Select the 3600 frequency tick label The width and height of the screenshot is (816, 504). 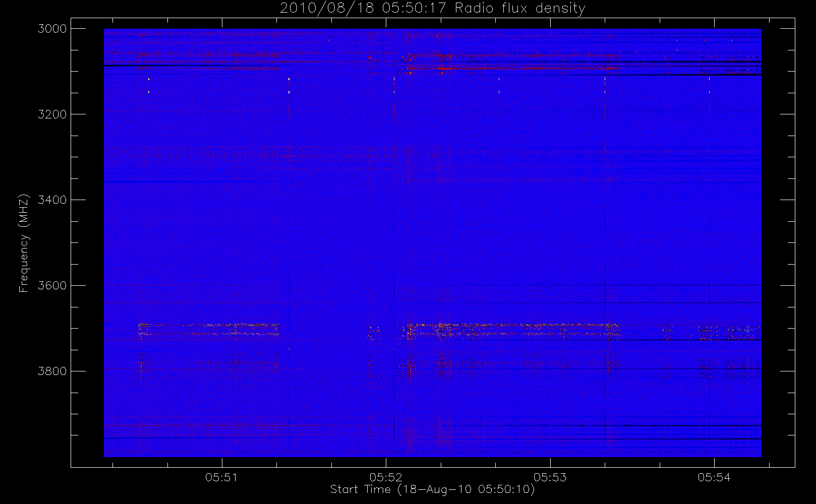click(x=52, y=286)
